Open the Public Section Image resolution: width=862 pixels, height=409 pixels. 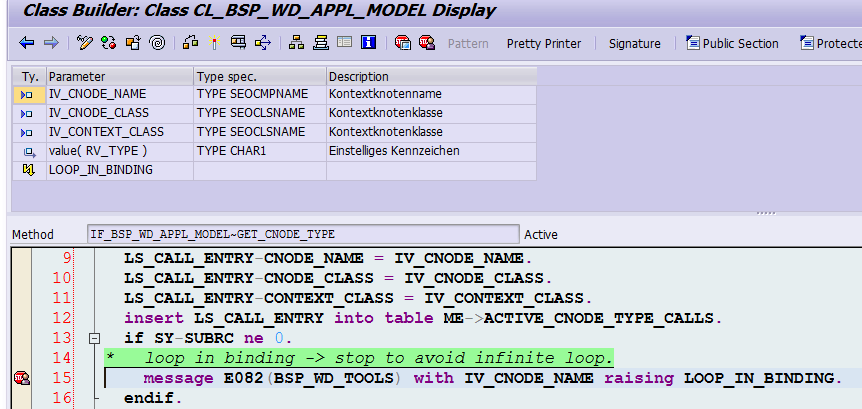[732, 43]
